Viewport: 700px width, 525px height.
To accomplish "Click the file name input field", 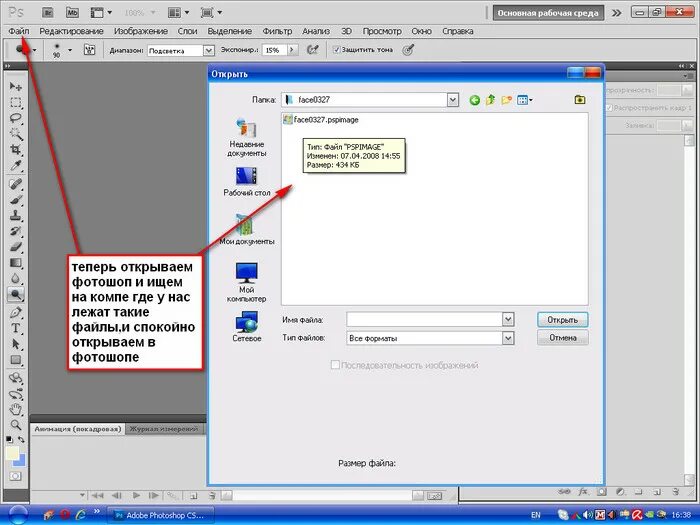I will pyautogui.click(x=425, y=319).
